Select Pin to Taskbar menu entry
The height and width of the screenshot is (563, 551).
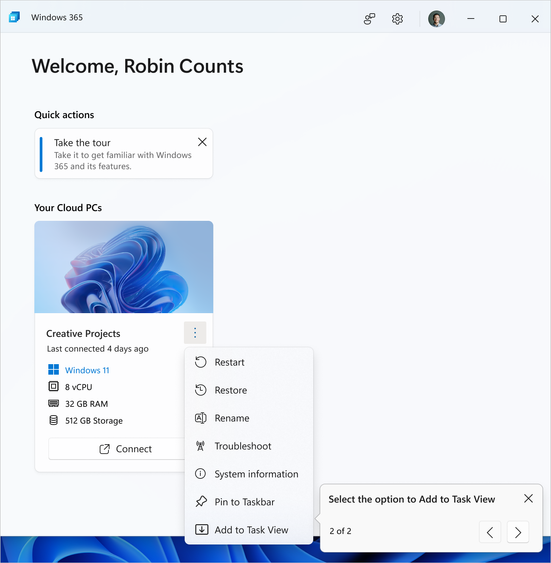tap(249, 502)
